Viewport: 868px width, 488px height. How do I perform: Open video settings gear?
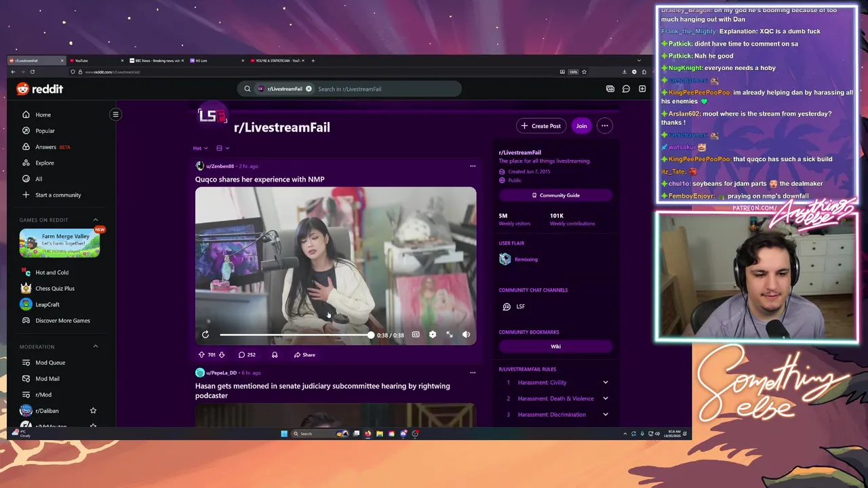[x=433, y=335]
